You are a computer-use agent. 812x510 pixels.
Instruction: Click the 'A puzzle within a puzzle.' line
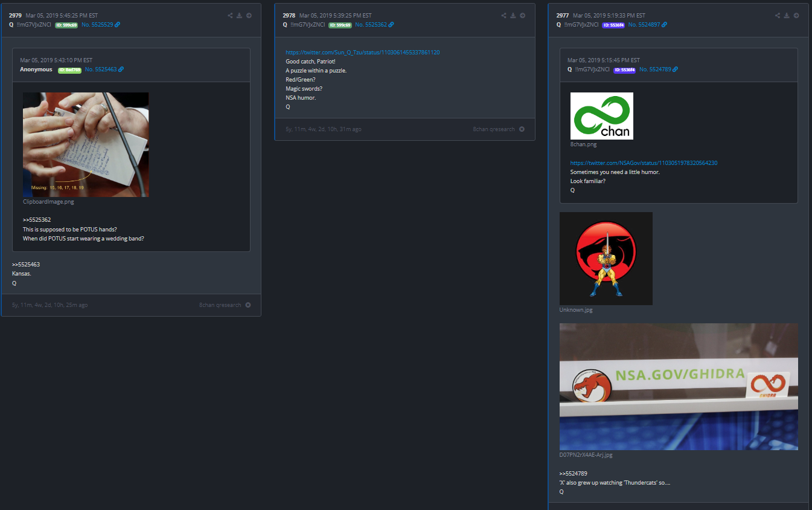[x=316, y=71]
